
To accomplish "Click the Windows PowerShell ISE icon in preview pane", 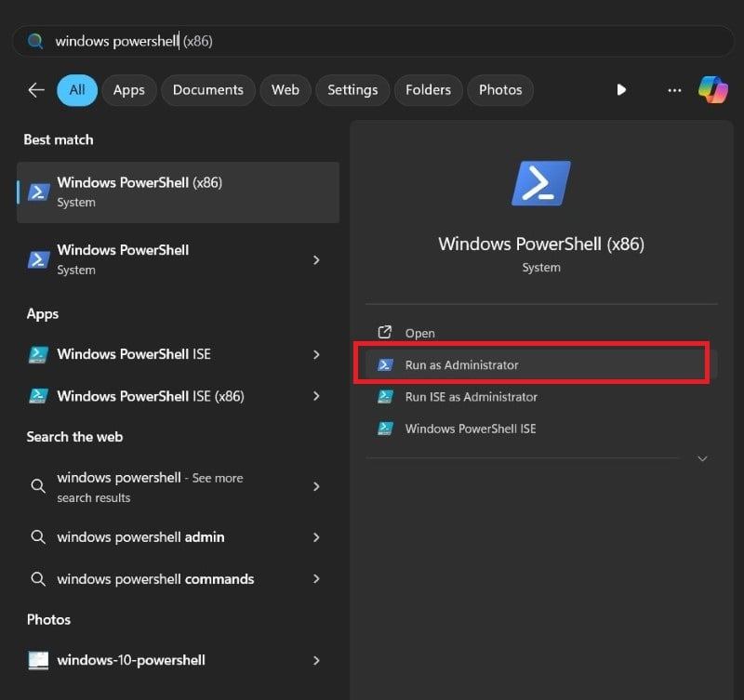I will click(x=385, y=429).
